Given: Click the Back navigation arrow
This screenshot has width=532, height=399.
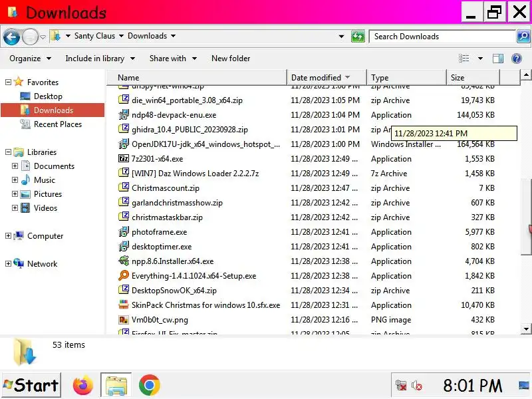Looking at the screenshot, I should click(x=11, y=37).
